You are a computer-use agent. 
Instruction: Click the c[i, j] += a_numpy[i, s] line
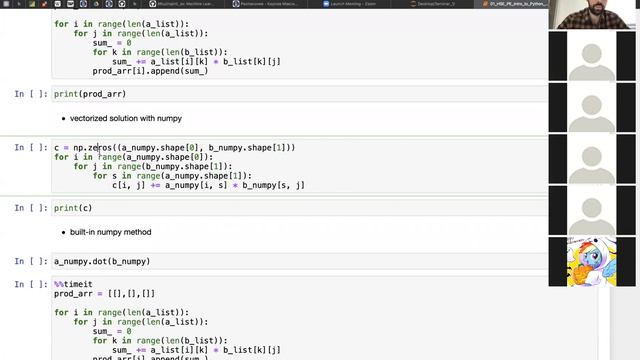208,185
